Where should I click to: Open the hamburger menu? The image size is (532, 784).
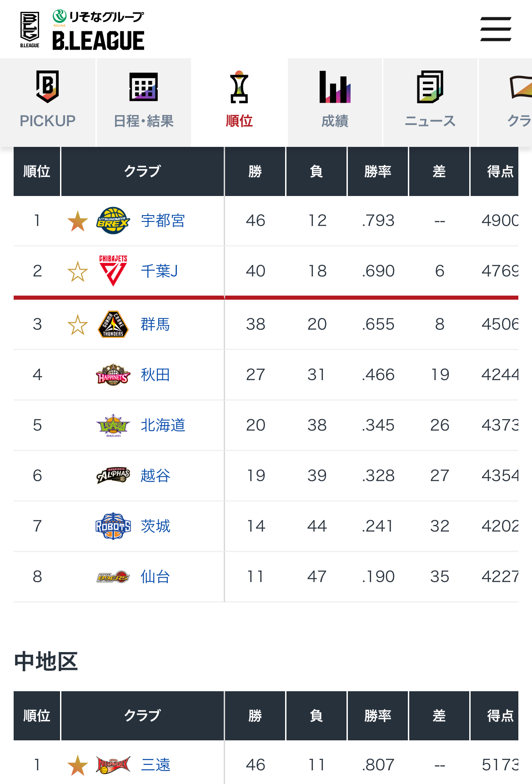(x=496, y=29)
